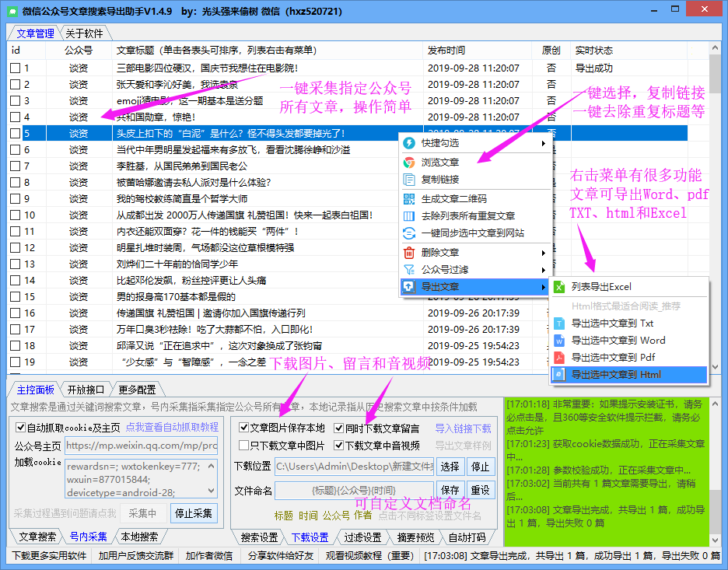Open the 更多配置 tab
Image resolution: width=728 pixels, height=570 pixels.
click(137, 390)
